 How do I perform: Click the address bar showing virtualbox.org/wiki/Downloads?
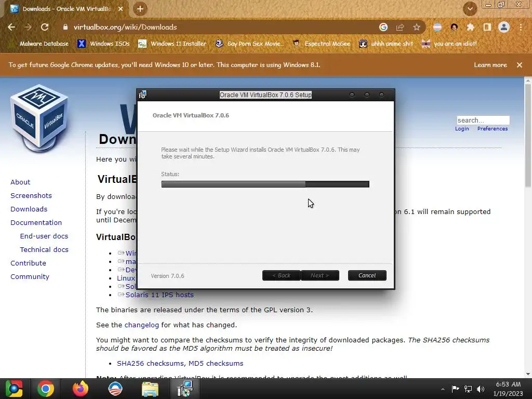(217, 27)
